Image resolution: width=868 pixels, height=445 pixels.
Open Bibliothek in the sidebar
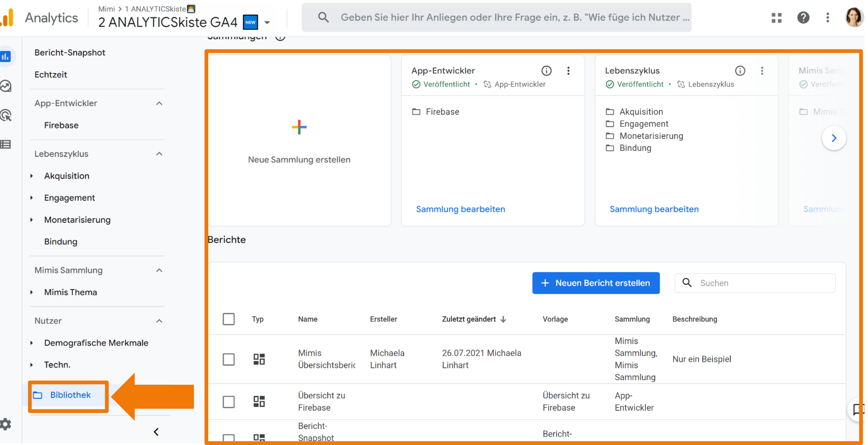coord(70,395)
